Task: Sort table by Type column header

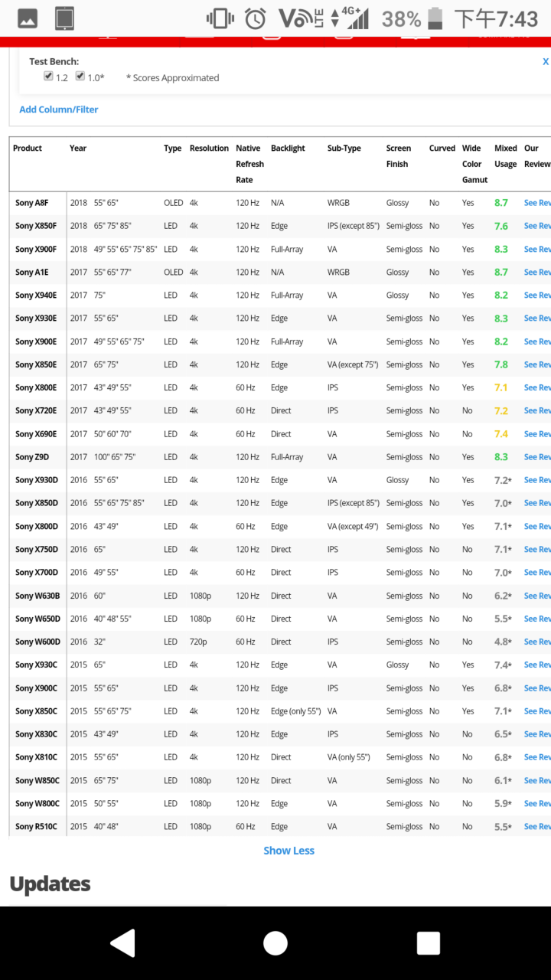Action: click(x=172, y=149)
